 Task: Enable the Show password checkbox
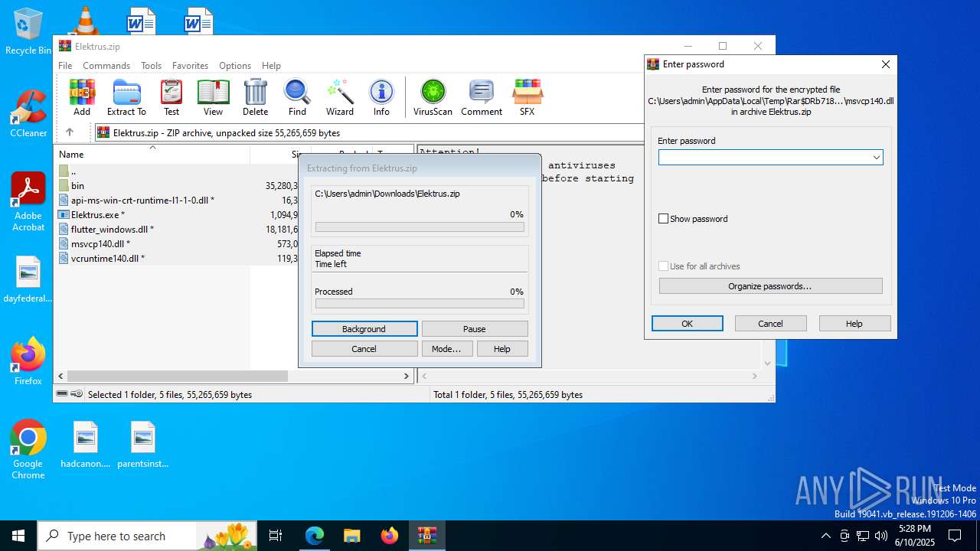(x=664, y=219)
